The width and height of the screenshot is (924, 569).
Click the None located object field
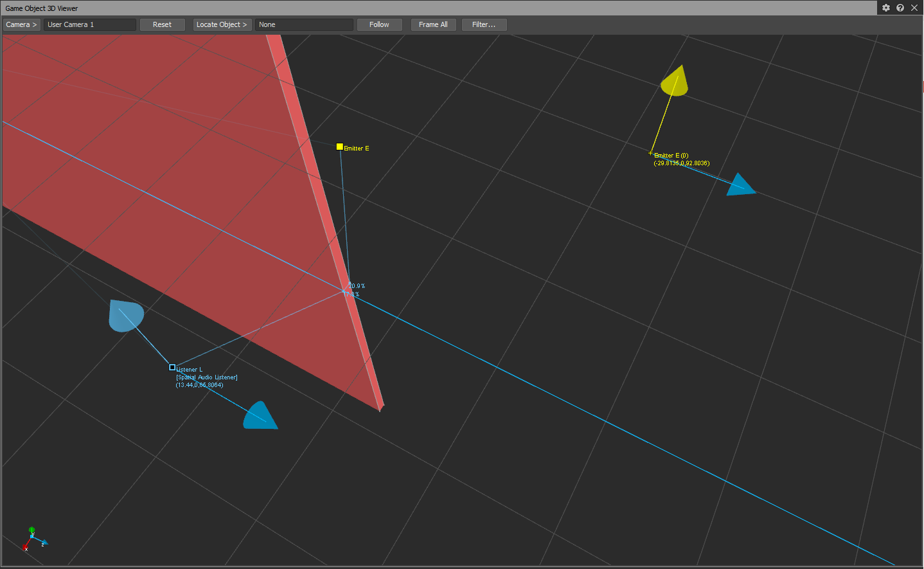click(x=304, y=24)
